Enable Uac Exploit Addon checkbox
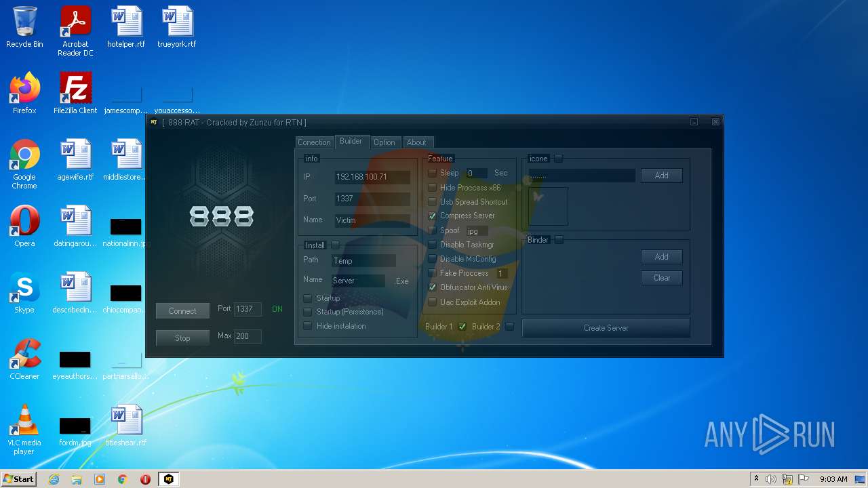Viewport: 868px width, 488px height. [x=432, y=302]
